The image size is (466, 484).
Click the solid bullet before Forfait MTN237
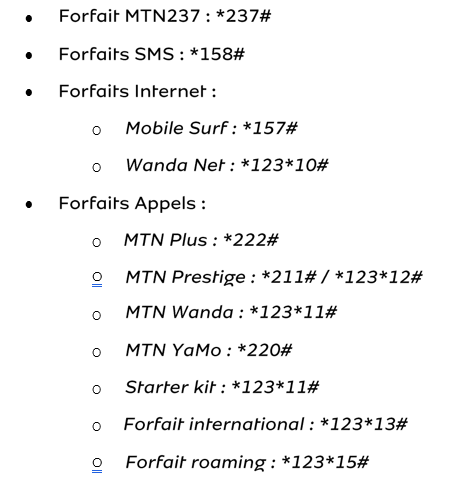(29, 18)
